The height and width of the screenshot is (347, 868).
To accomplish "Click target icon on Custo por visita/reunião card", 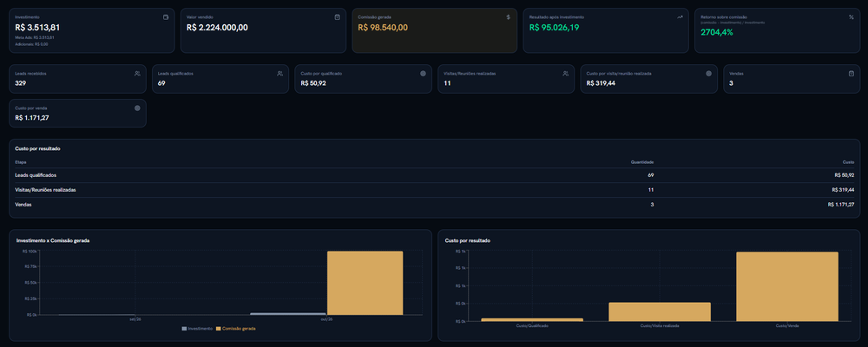I will (x=708, y=73).
